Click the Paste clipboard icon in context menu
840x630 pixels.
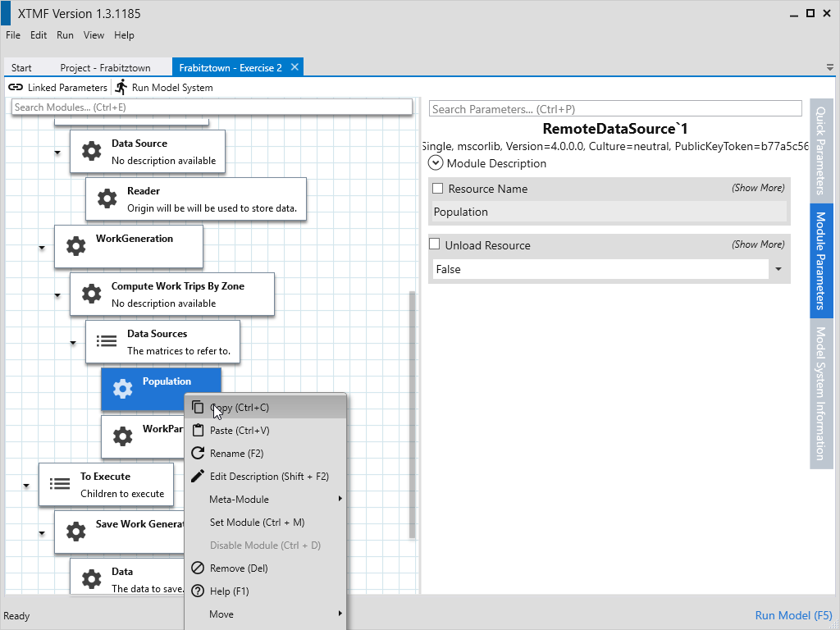click(x=197, y=431)
